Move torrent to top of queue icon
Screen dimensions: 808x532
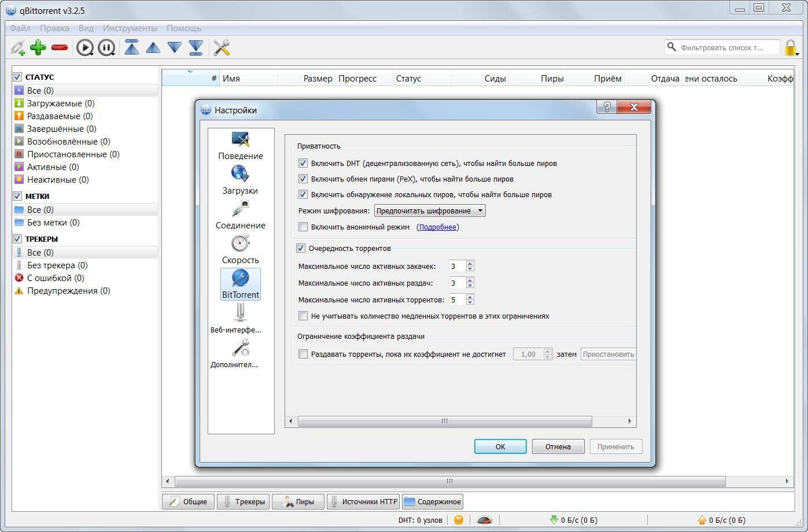tap(132, 47)
